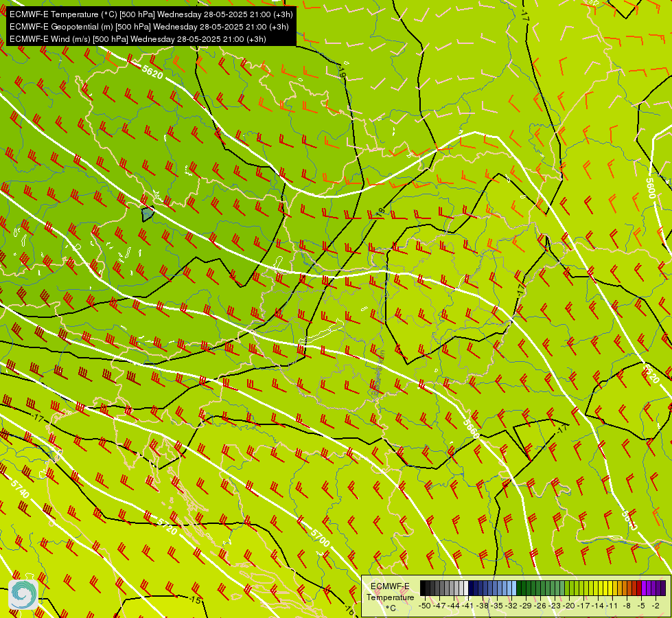Image resolution: width=672 pixels, height=618 pixels.
Task: Click the -23 value on legend scale
Action: point(555,606)
